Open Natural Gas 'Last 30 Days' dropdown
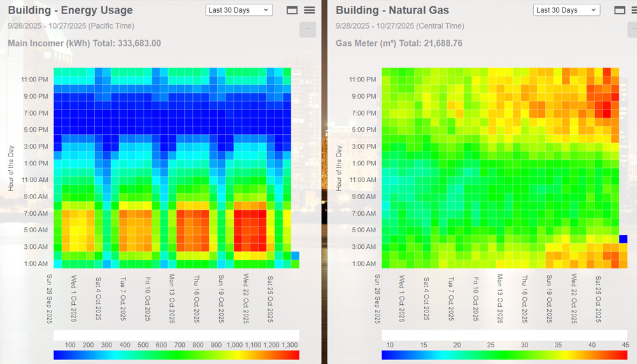The image size is (637, 364). point(566,10)
